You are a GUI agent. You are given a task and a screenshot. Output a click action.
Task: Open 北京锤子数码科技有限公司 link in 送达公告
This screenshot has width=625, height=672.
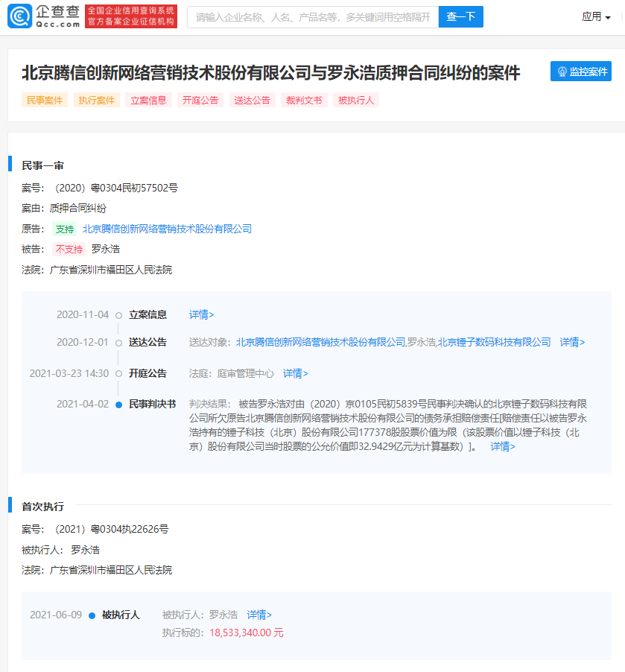tap(494, 342)
